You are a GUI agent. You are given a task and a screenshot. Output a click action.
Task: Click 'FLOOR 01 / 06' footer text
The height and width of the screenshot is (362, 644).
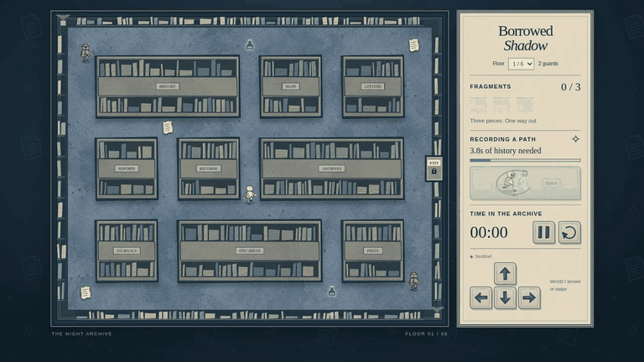pyautogui.click(x=426, y=334)
